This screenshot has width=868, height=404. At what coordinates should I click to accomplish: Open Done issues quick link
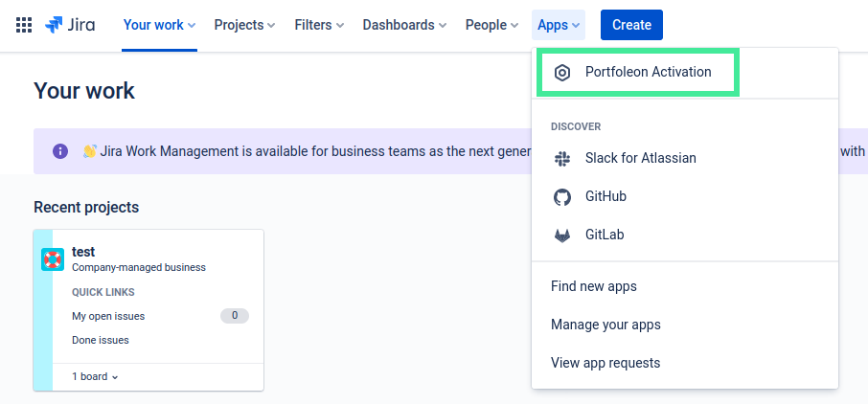click(101, 341)
